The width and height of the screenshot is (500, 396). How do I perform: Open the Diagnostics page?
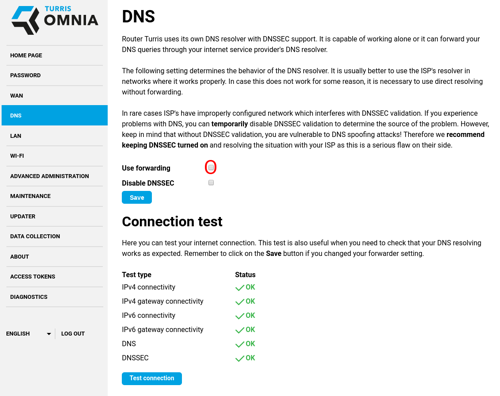pyautogui.click(x=28, y=297)
